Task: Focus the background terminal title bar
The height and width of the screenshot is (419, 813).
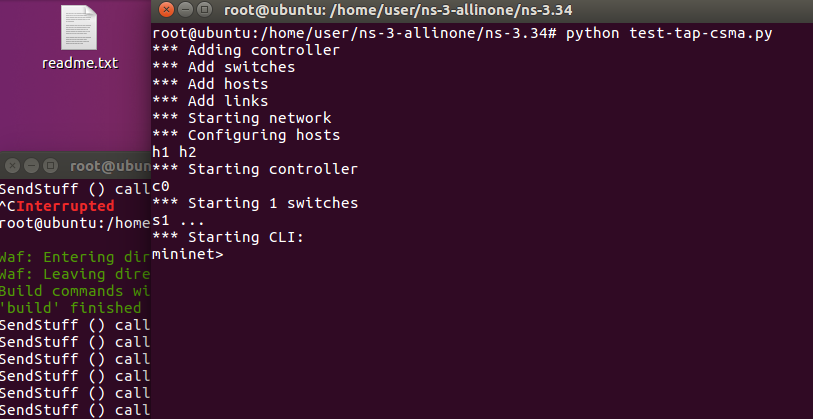Action: [110, 166]
